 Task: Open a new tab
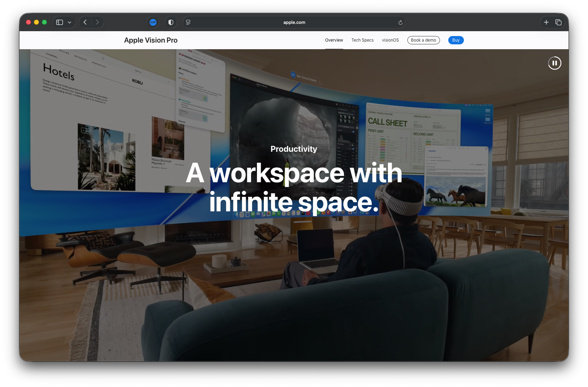(x=546, y=22)
